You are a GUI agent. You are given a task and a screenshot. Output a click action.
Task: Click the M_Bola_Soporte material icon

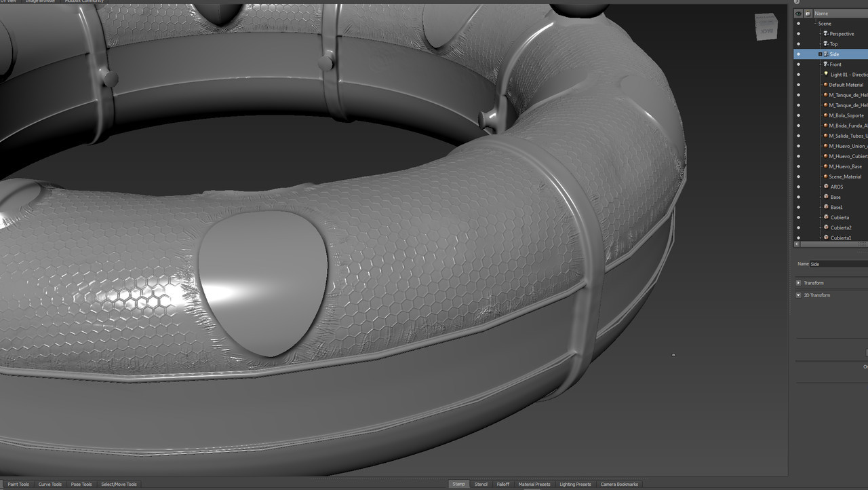pos(825,115)
